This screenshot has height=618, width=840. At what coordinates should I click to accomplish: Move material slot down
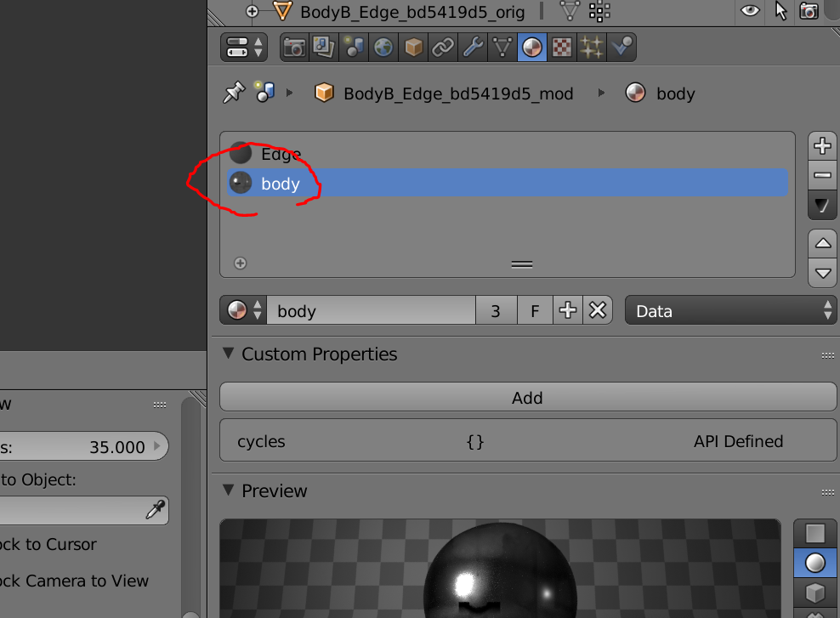point(822,274)
